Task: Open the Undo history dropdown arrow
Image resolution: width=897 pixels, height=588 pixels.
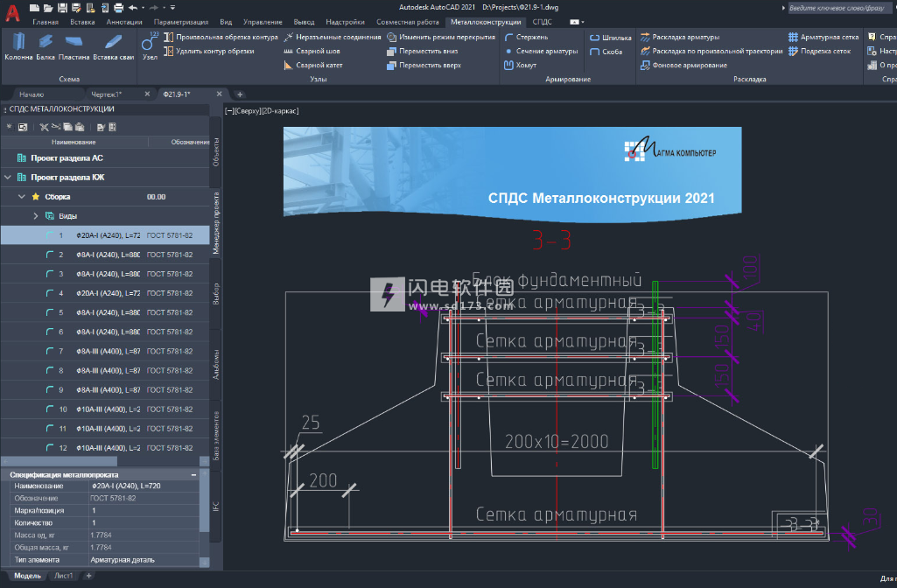Action: pyautogui.click(x=143, y=7)
